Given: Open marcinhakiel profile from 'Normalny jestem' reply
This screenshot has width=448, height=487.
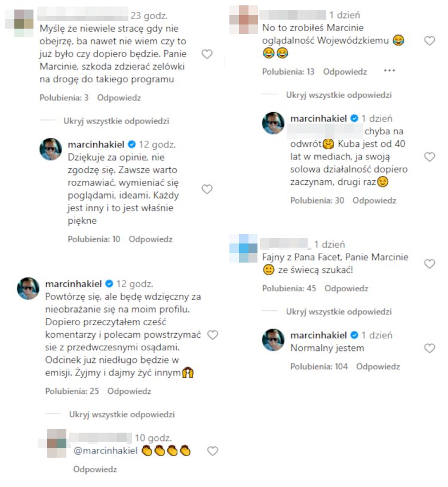Looking at the screenshot, I should tap(318, 335).
